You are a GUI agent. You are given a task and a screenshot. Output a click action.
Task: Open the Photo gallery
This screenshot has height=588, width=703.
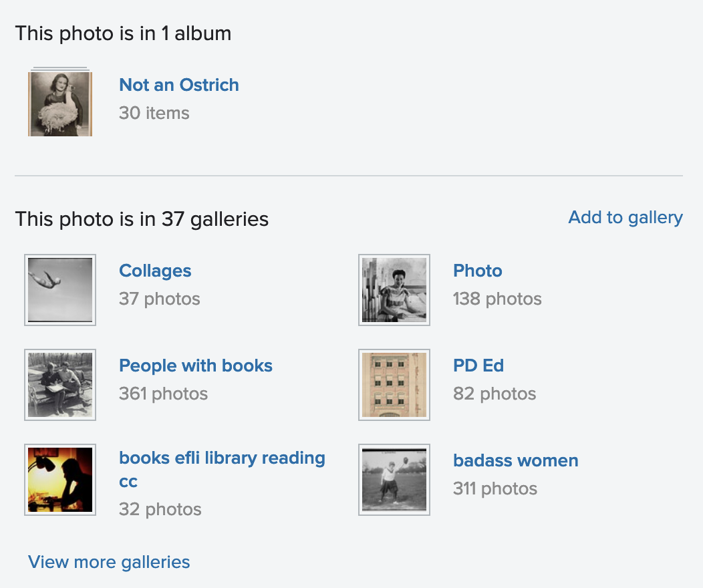(x=477, y=271)
